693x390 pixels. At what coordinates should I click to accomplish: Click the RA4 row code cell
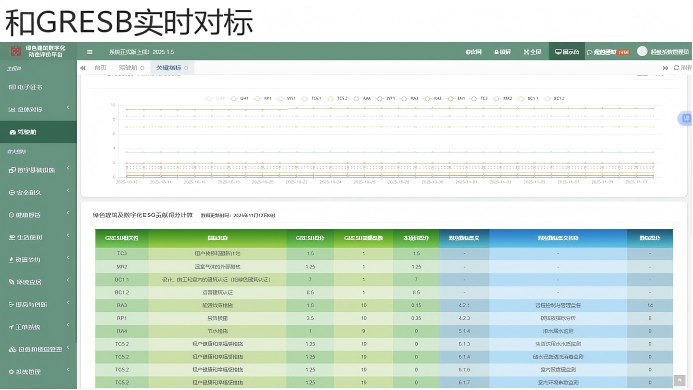[122, 331]
